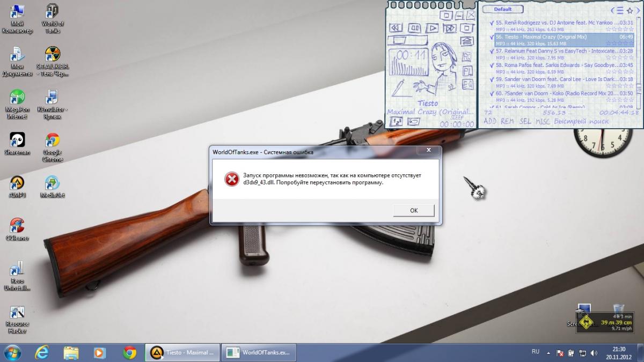This screenshot has width=644, height=362.
Task: Switch to Tiesto - Maximal AIMP taskbar button
Action: 182,352
